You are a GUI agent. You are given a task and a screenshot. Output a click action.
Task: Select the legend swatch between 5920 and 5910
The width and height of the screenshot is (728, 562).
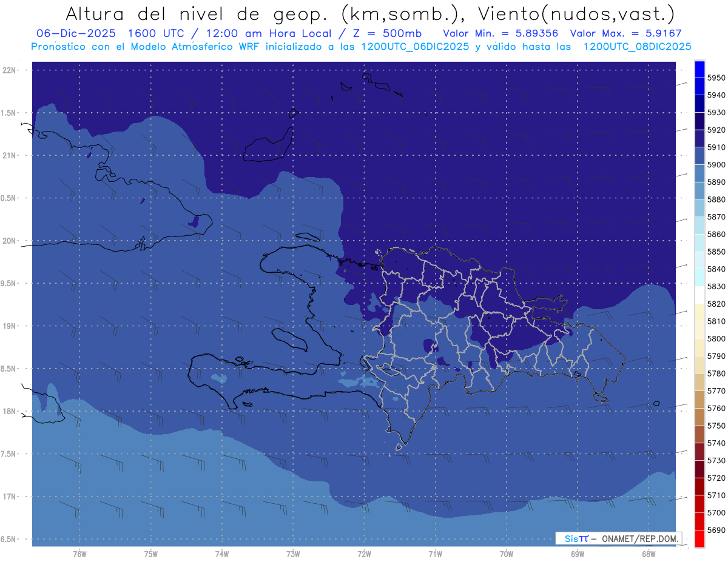coord(699,139)
